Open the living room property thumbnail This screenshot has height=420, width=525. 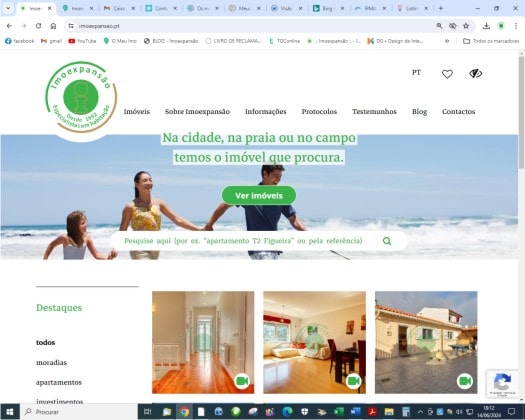click(x=314, y=342)
